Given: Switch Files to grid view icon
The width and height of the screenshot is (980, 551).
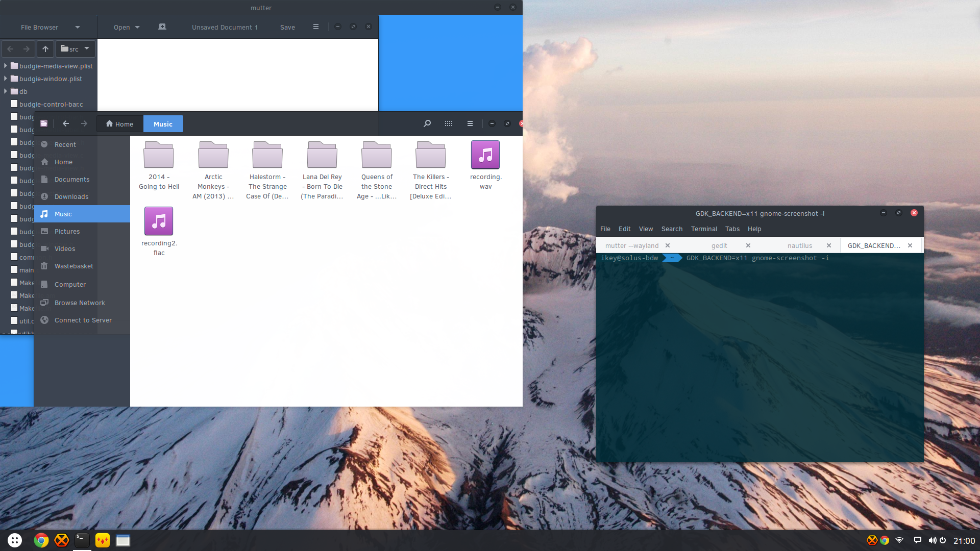Looking at the screenshot, I should coord(449,123).
